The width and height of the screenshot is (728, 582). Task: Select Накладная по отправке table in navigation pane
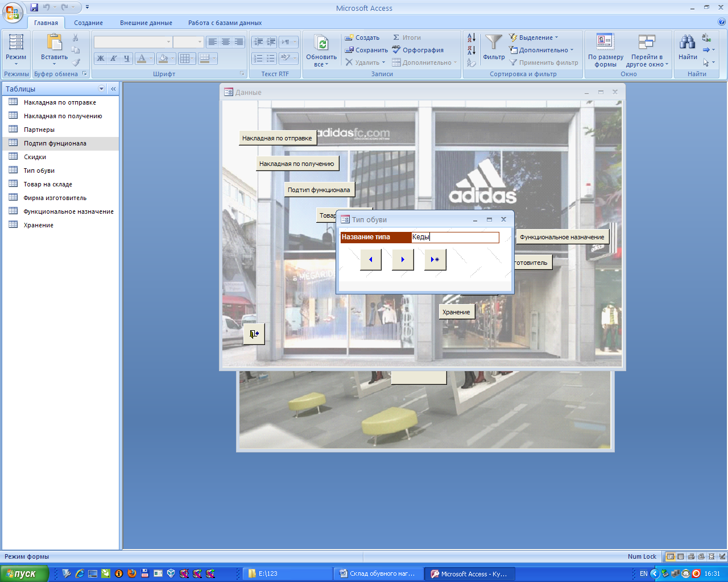click(60, 102)
